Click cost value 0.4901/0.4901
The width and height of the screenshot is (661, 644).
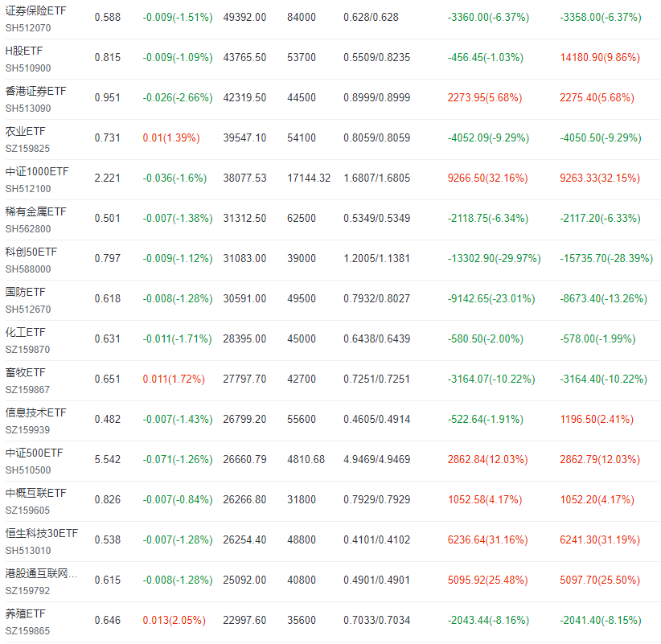(377, 580)
